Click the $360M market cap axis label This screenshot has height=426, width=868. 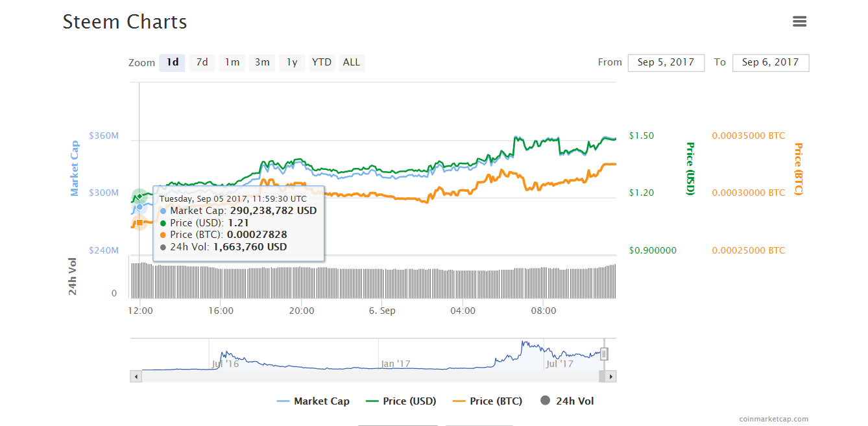coord(104,136)
